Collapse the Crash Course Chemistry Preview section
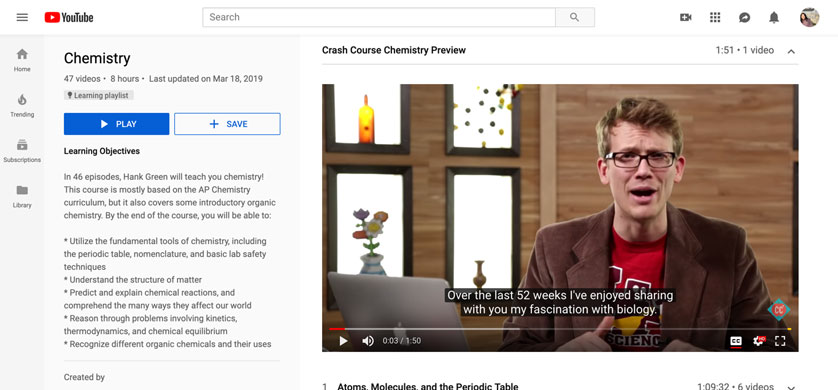838x390 pixels. coord(791,51)
